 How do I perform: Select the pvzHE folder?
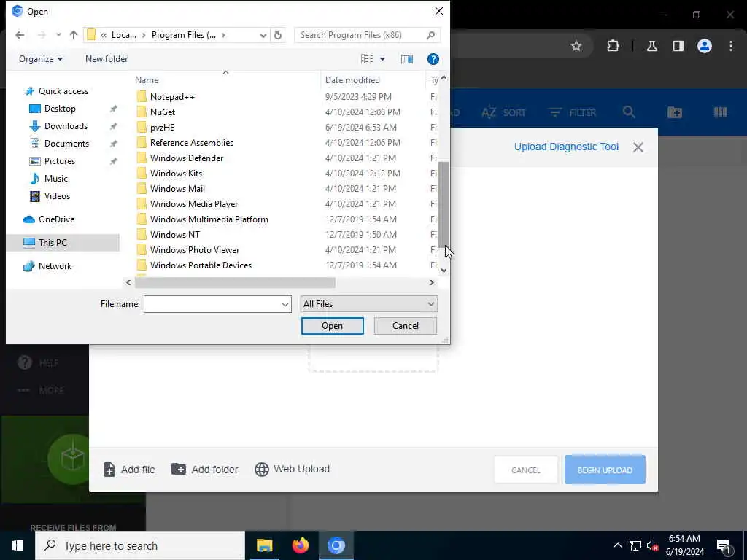click(x=163, y=127)
